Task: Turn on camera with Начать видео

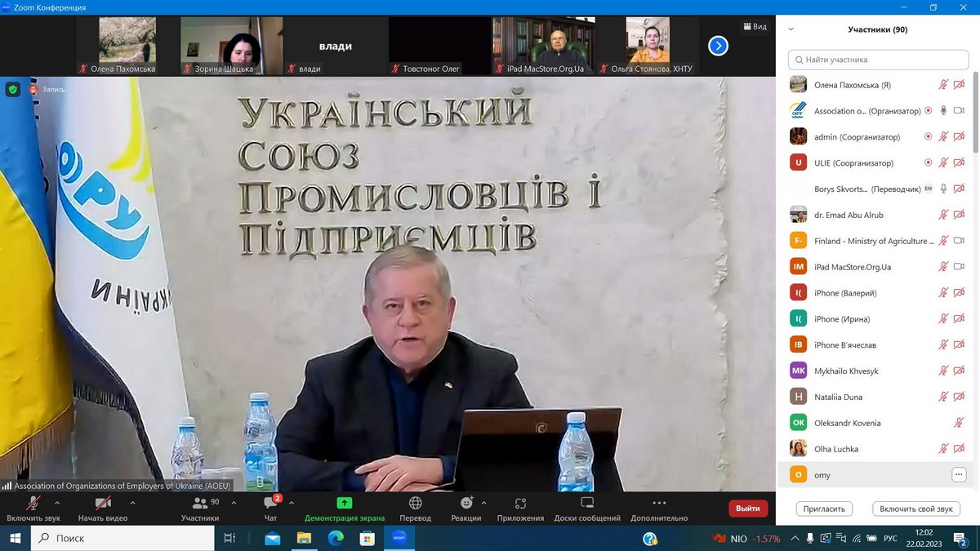Action: 103,504
